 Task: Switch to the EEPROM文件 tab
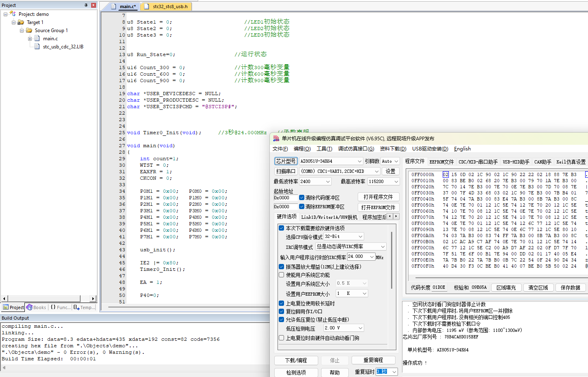point(442,162)
